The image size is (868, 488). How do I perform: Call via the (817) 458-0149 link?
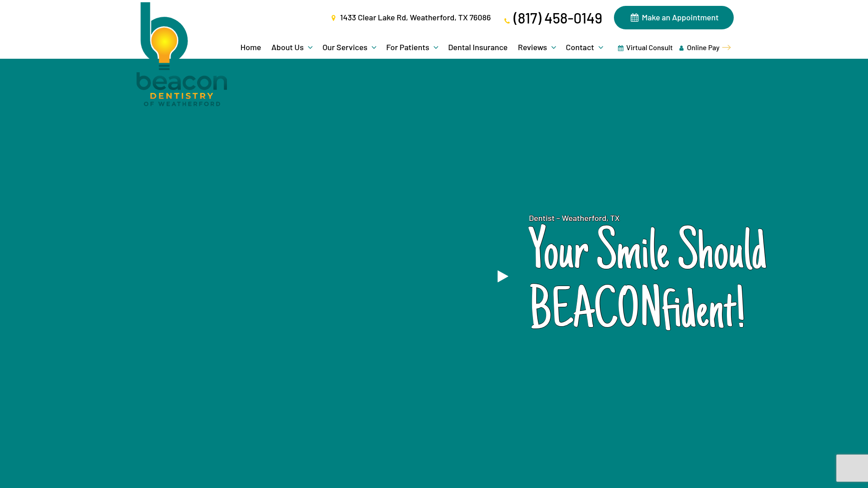557,18
